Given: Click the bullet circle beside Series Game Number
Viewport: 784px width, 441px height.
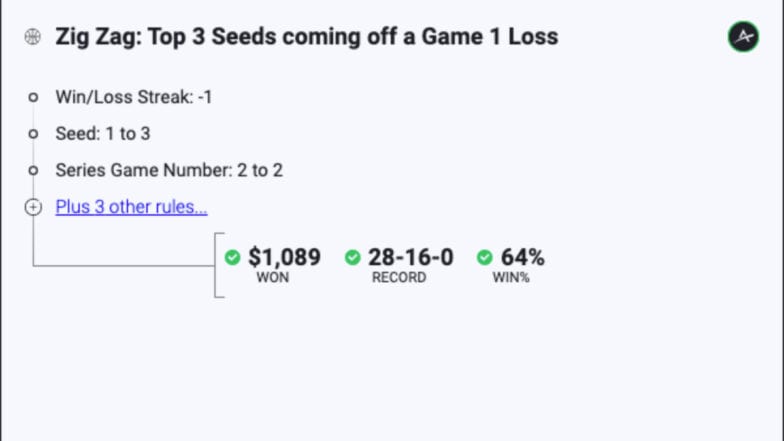Looking at the screenshot, I should click(33, 170).
